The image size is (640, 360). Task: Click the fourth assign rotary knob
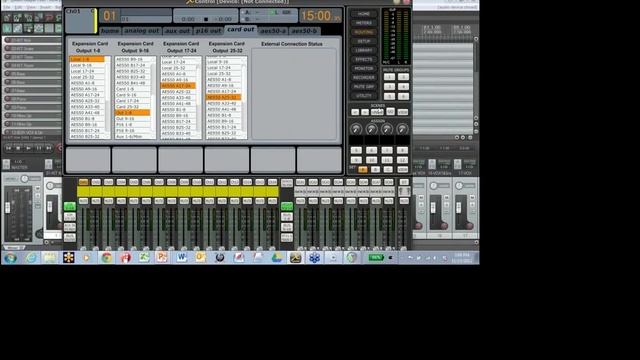pyautogui.click(x=402, y=129)
